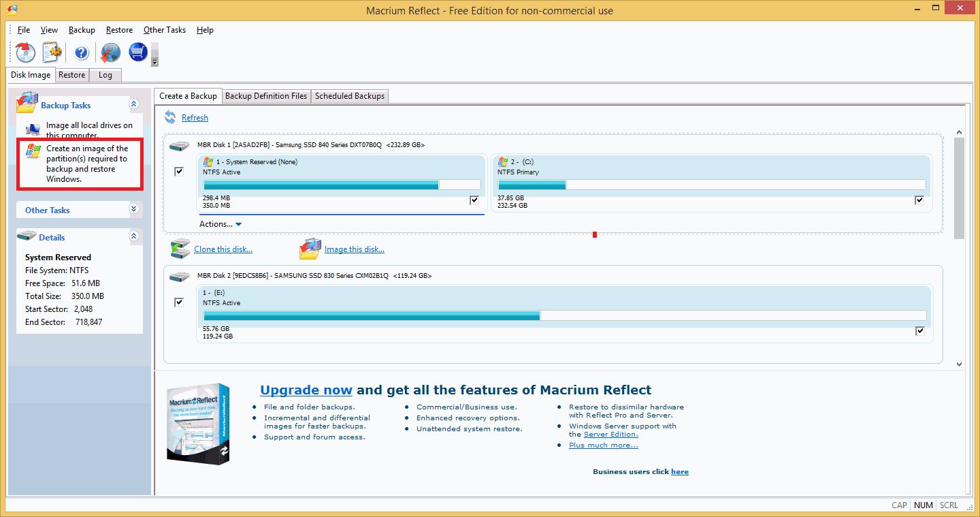The height and width of the screenshot is (517, 980).
Task: Click the rescue media CD toolbar icon
Action: point(25,52)
